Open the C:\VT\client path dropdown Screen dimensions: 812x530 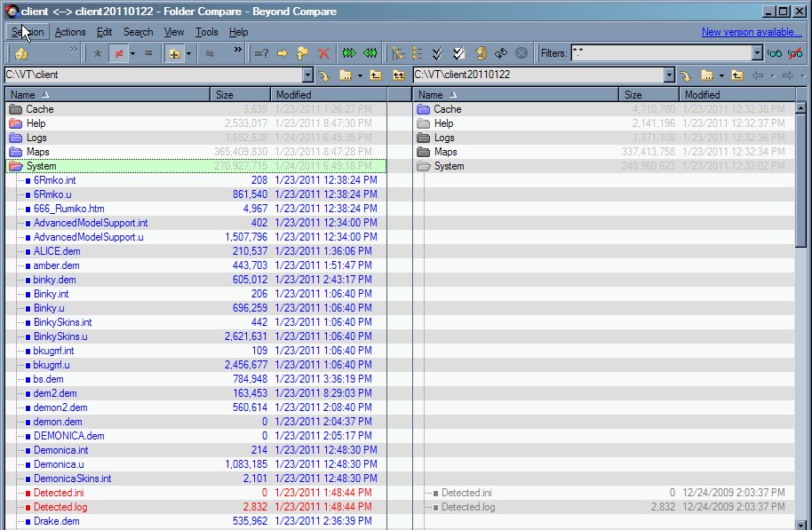point(308,75)
